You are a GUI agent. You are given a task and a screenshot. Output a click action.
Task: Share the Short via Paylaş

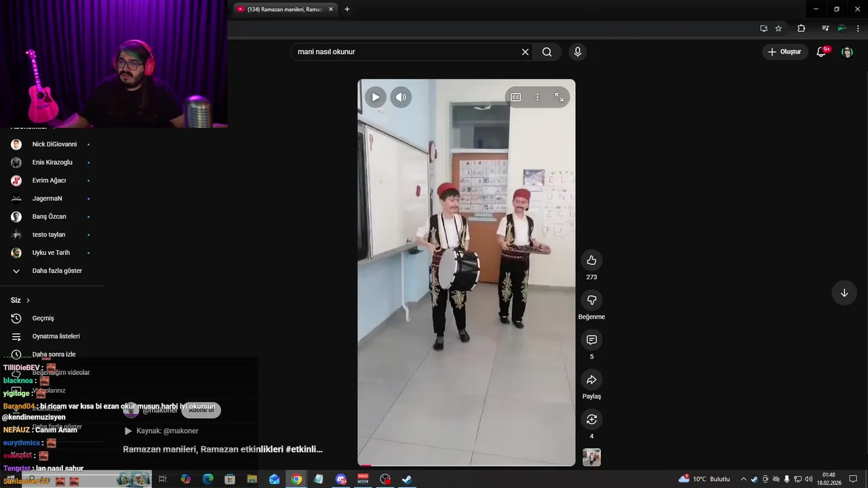pyautogui.click(x=591, y=380)
